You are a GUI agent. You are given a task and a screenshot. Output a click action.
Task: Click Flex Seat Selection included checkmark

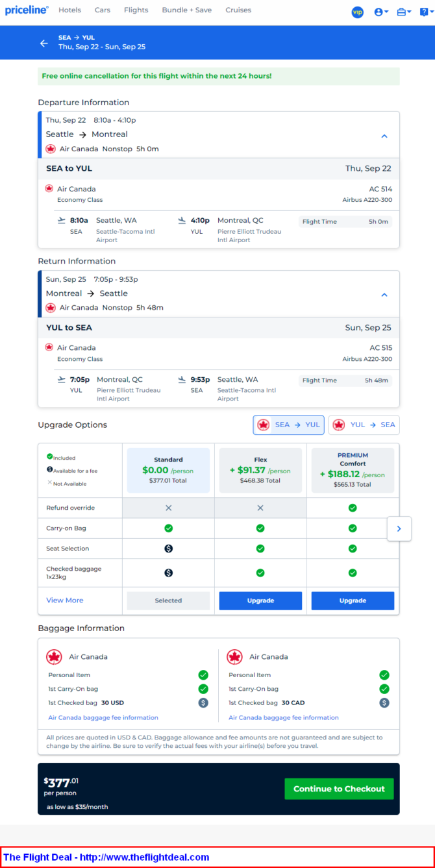(x=260, y=549)
